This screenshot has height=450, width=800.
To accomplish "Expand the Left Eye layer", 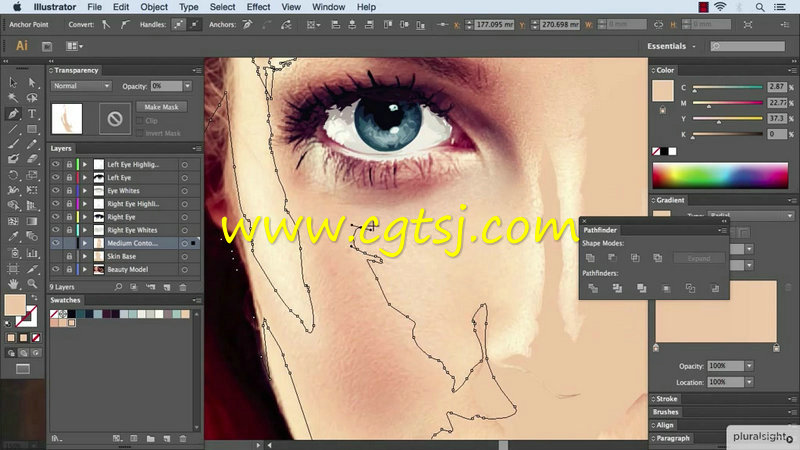I will [x=85, y=178].
